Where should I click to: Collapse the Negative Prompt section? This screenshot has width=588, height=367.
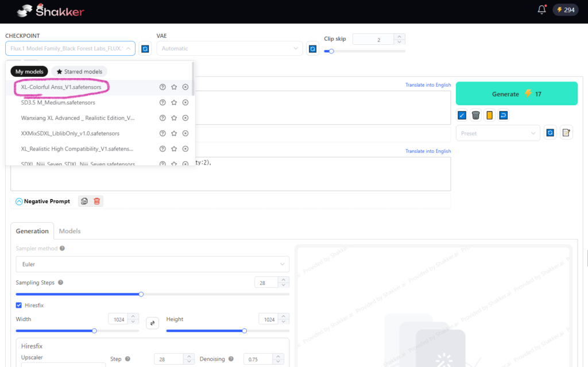pyautogui.click(x=19, y=202)
